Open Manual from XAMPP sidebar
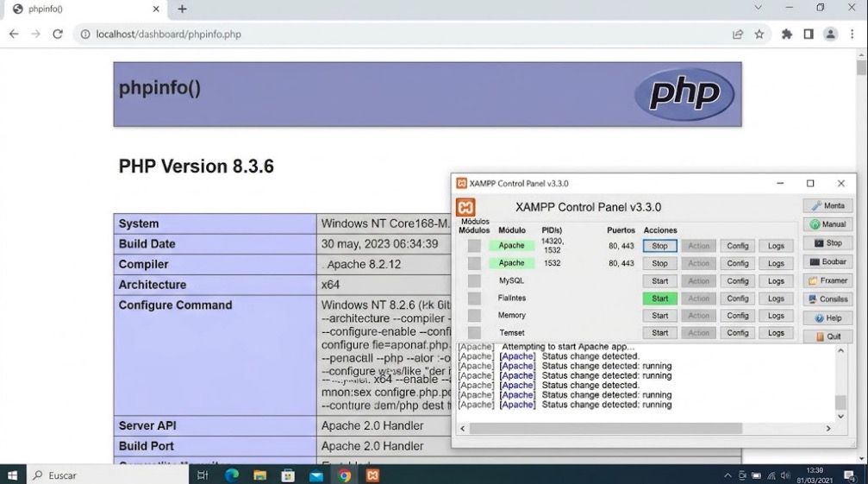868x484 pixels. [x=827, y=224]
